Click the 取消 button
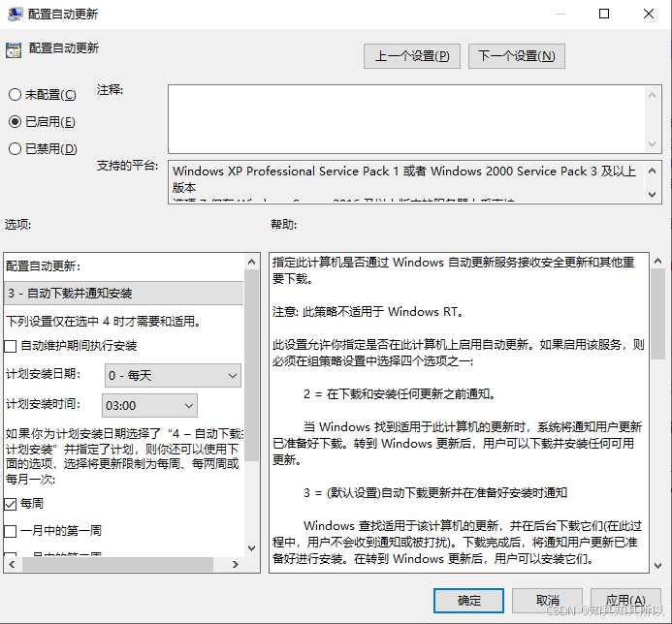 point(547,601)
